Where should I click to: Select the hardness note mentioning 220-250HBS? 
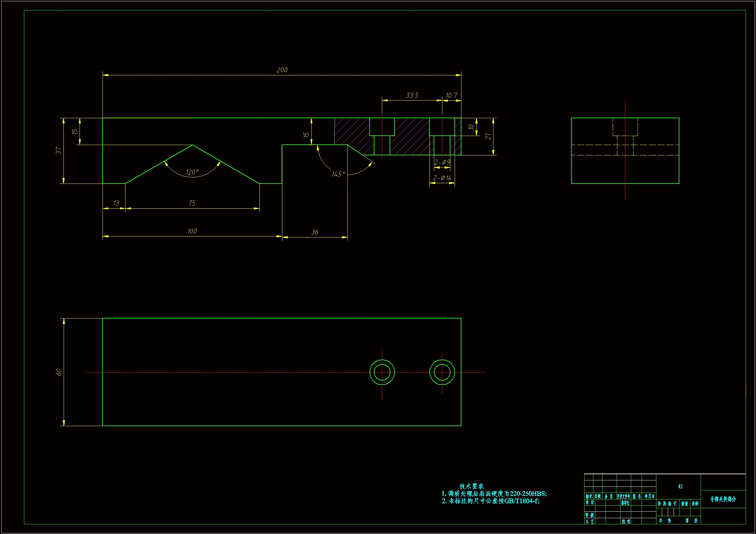(494, 494)
